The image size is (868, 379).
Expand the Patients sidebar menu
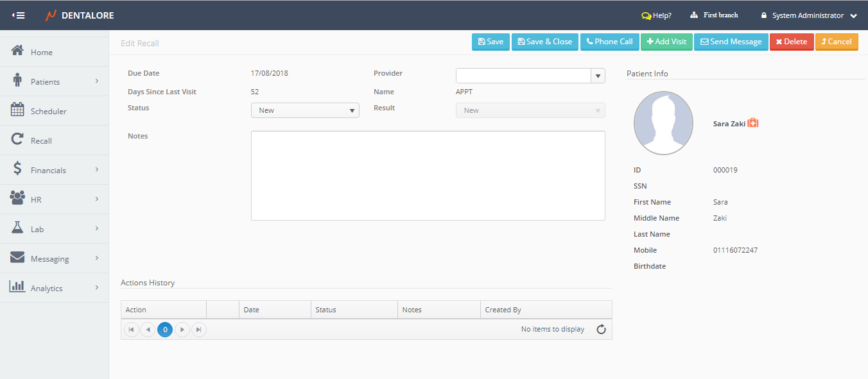[55, 81]
